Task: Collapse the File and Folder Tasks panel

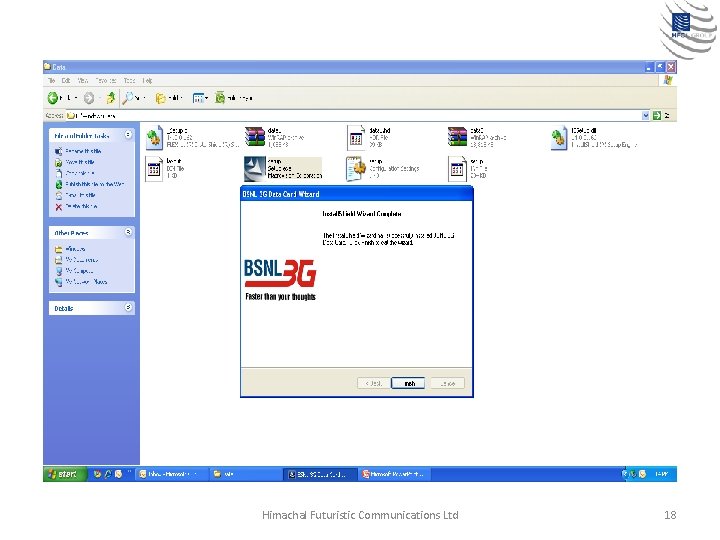Action: (128, 135)
